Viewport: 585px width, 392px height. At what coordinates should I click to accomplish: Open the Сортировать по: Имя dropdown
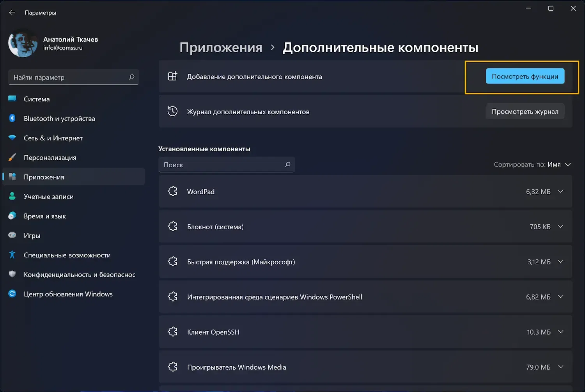pos(532,165)
